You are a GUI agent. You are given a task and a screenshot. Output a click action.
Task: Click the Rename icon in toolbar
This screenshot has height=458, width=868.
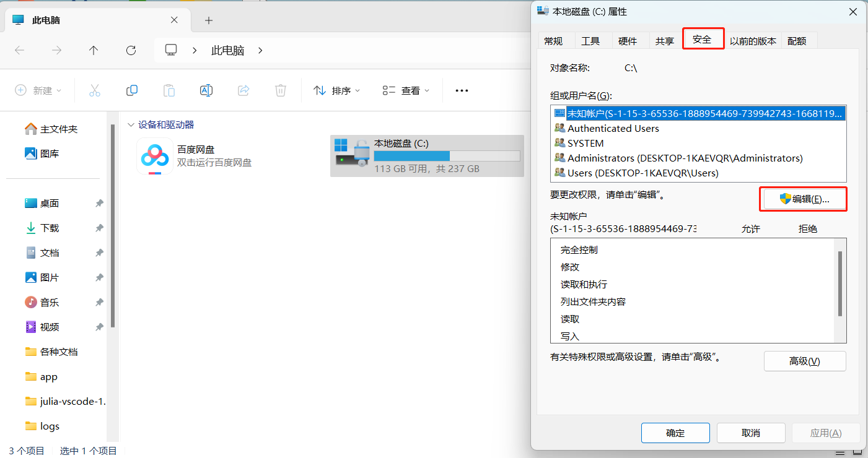pos(206,90)
